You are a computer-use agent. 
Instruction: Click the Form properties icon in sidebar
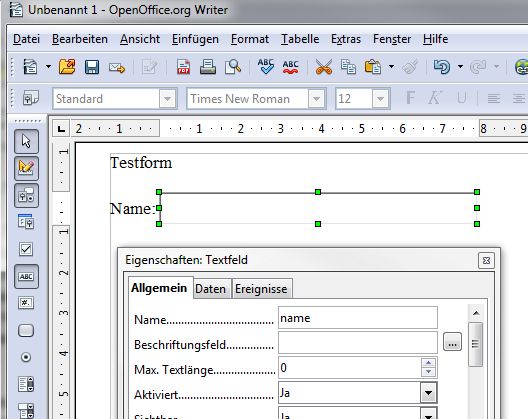point(26,222)
